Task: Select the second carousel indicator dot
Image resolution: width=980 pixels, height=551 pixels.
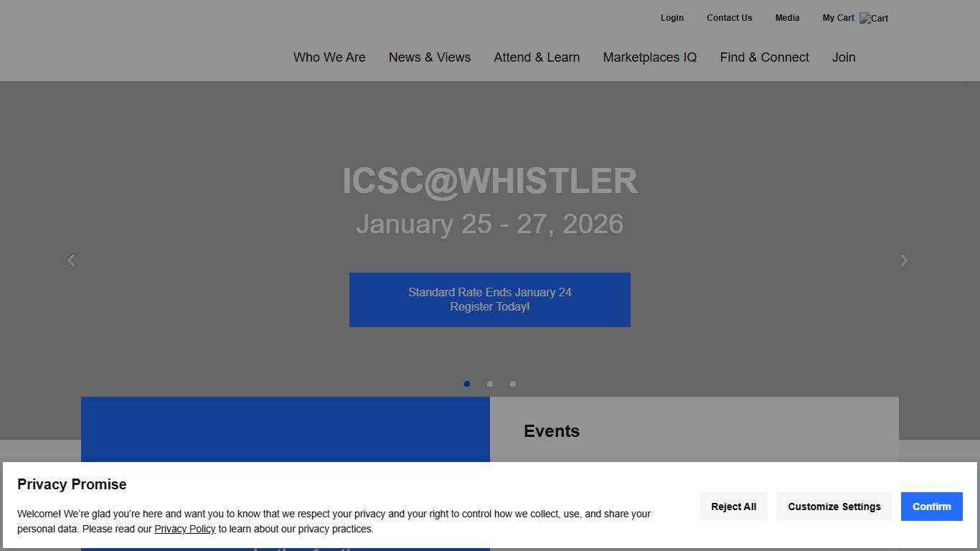Action: pyautogui.click(x=490, y=384)
